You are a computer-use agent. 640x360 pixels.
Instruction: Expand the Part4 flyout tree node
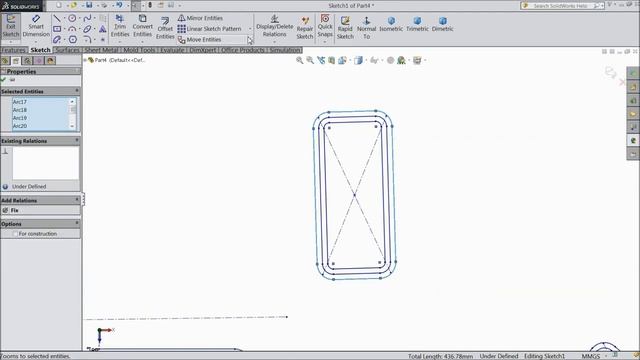pyautogui.click(x=85, y=60)
